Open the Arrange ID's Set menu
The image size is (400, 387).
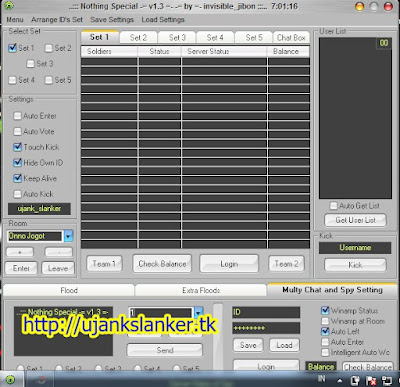pos(57,20)
